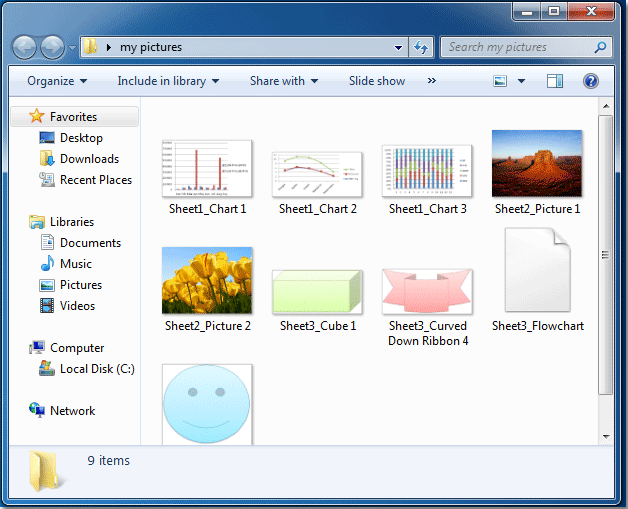The height and width of the screenshot is (509, 628).
Task: Click the Sheet3_Cube 1 file
Action: click(317, 291)
